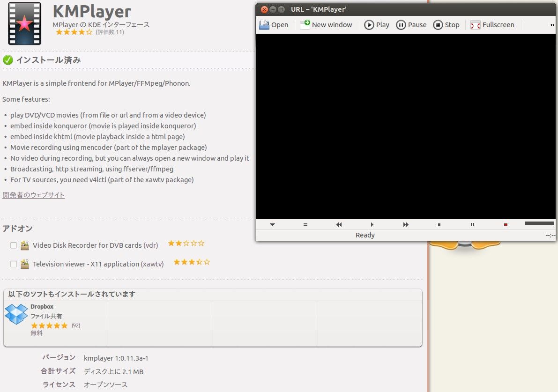This screenshot has height=392, width=558.
Task: Open the Dropbox entry title
Action: click(x=42, y=307)
